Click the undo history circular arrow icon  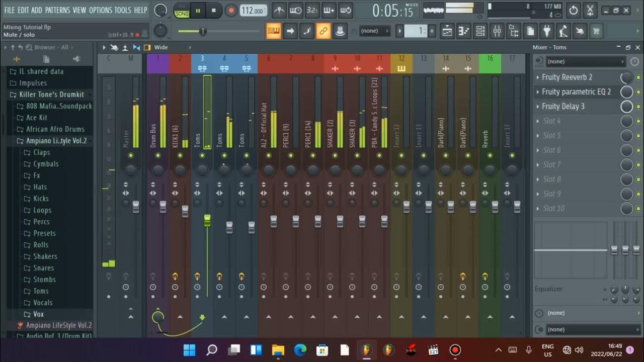(x=574, y=10)
